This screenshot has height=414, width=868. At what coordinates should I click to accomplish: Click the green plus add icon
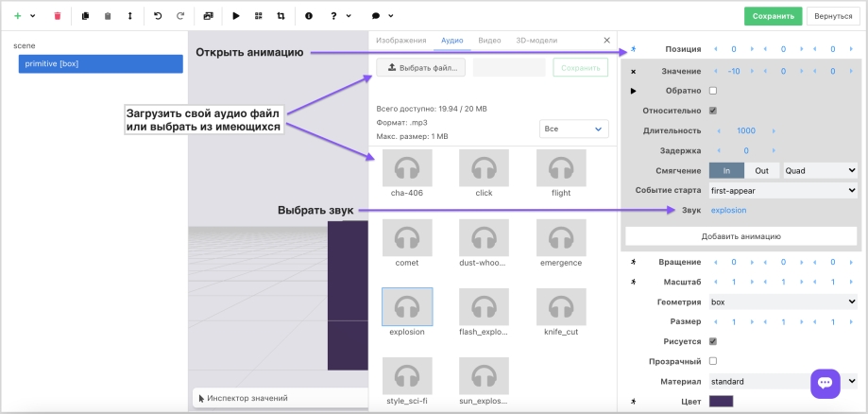coord(17,16)
